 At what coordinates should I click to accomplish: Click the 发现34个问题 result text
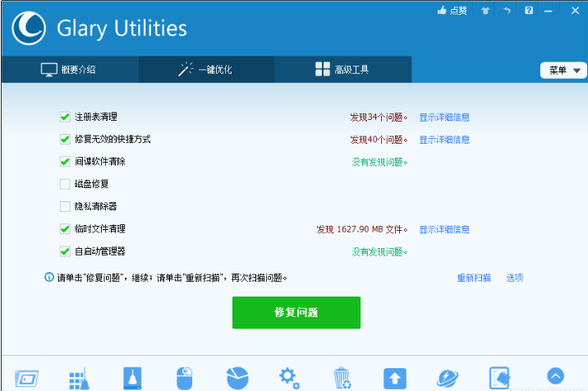pos(379,117)
